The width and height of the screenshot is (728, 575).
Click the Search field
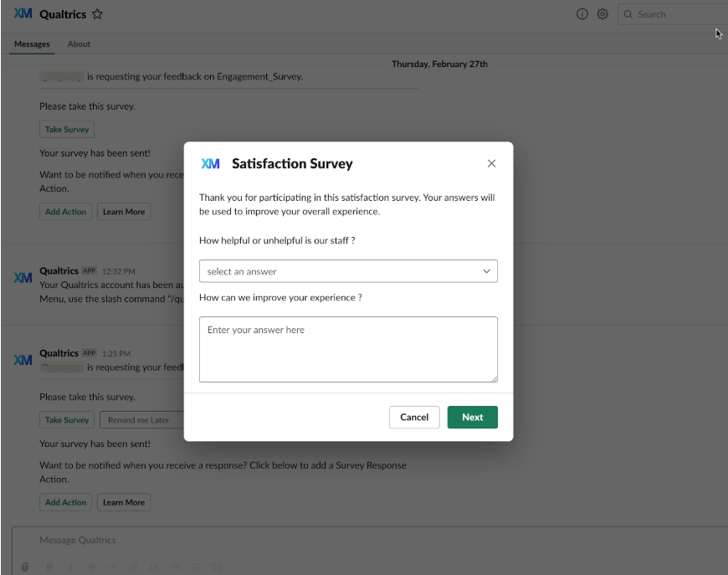pos(673,14)
